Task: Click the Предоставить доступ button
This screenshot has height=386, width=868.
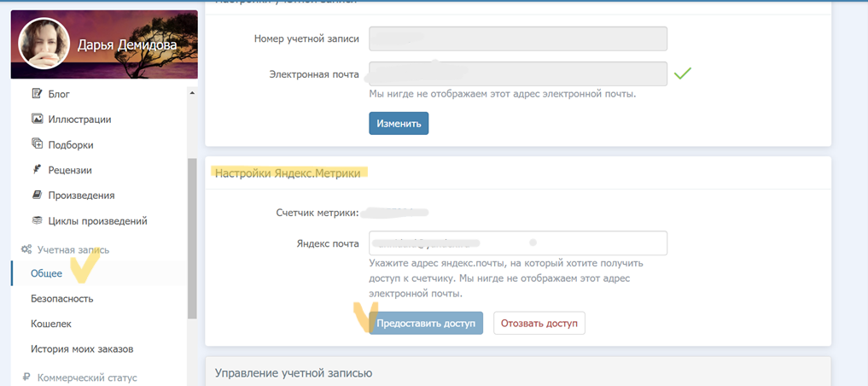Action: coord(426,324)
